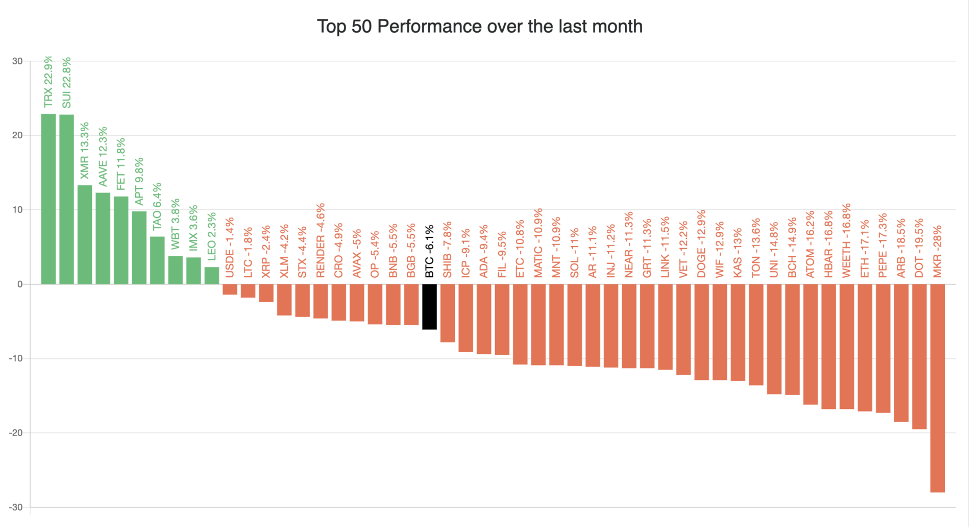Screen dimensions: 980x531
Task: Click the "RENDER -4.6%" label text
Action: coord(321,240)
